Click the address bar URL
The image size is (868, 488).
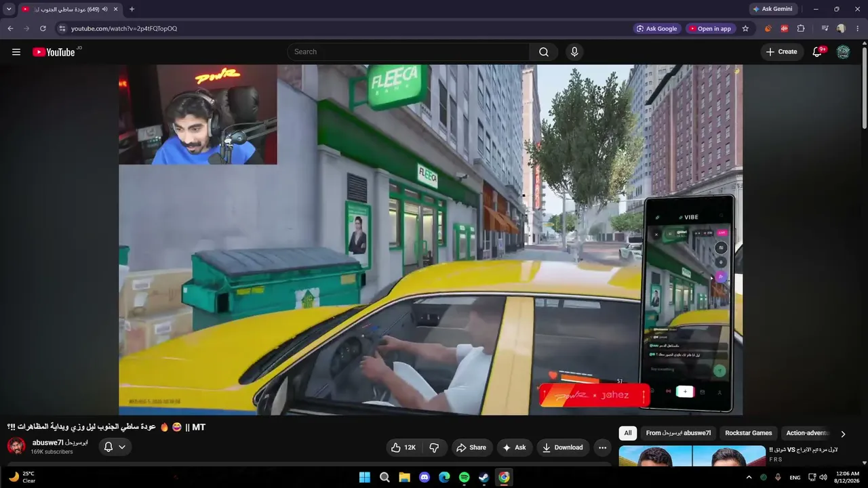124,28
